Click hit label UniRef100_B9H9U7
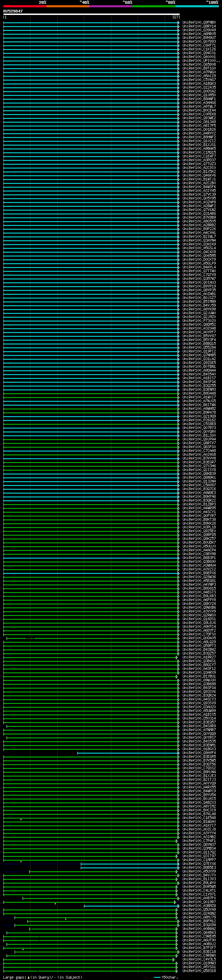This screenshot has height=980, width=222. (199, 38)
